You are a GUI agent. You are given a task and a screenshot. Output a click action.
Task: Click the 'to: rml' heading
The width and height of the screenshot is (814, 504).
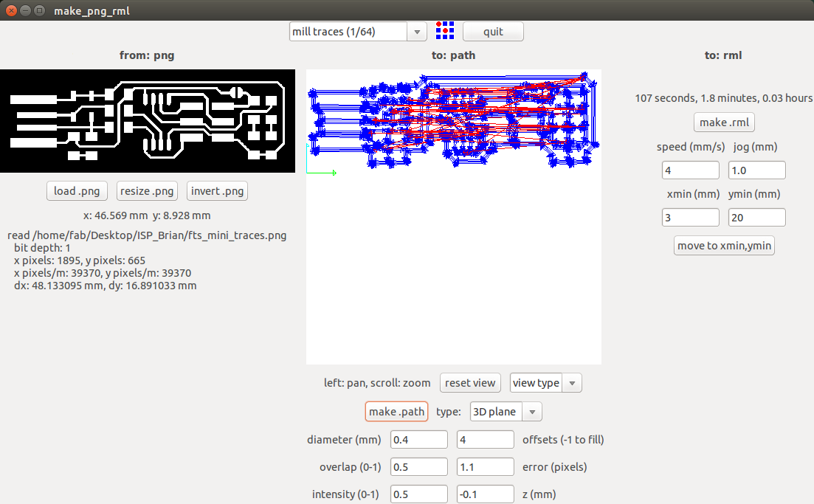click(x=723, y=55)
